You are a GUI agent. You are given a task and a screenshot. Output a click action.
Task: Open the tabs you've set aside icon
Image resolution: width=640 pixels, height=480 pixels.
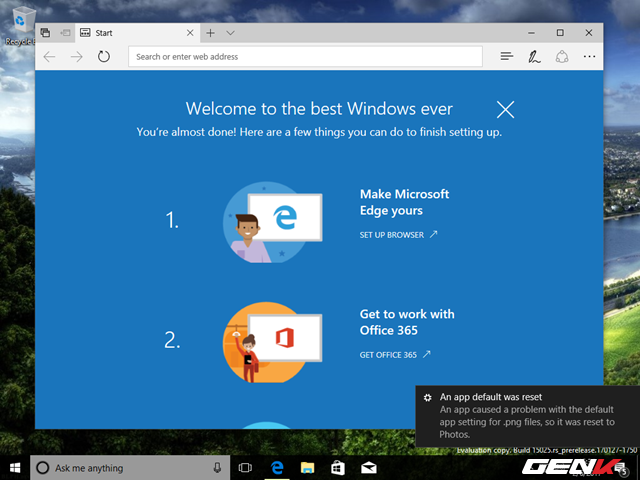45,33
